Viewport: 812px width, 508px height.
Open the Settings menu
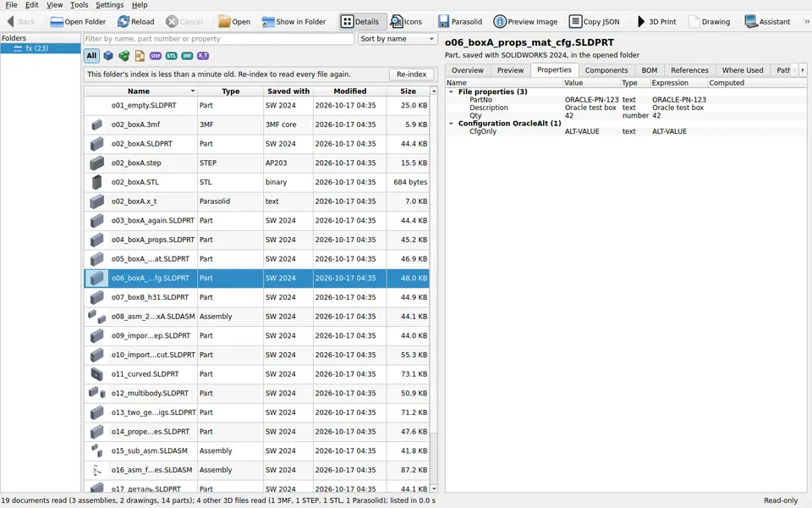click(x=109, y=5)
